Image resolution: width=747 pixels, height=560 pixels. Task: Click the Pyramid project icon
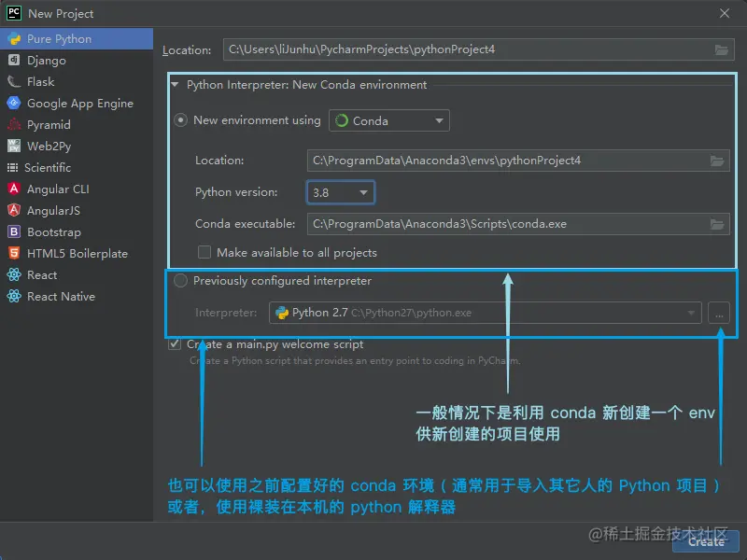[14, 124]
